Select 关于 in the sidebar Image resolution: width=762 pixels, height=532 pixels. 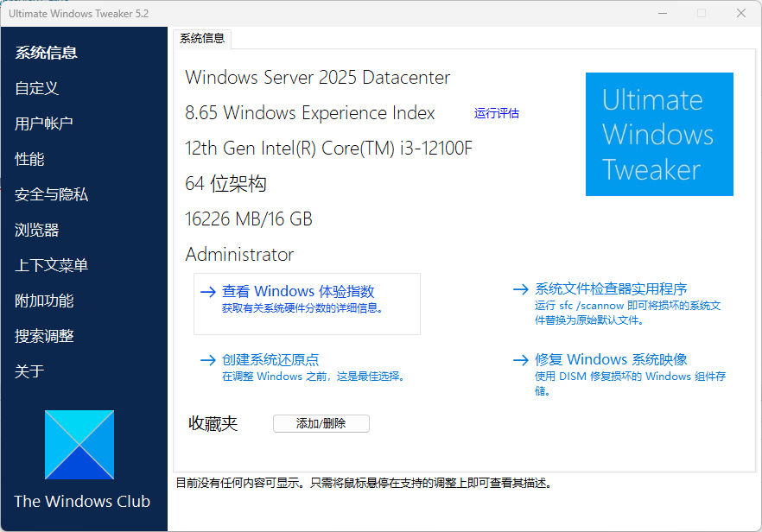[x=29, y=371]
